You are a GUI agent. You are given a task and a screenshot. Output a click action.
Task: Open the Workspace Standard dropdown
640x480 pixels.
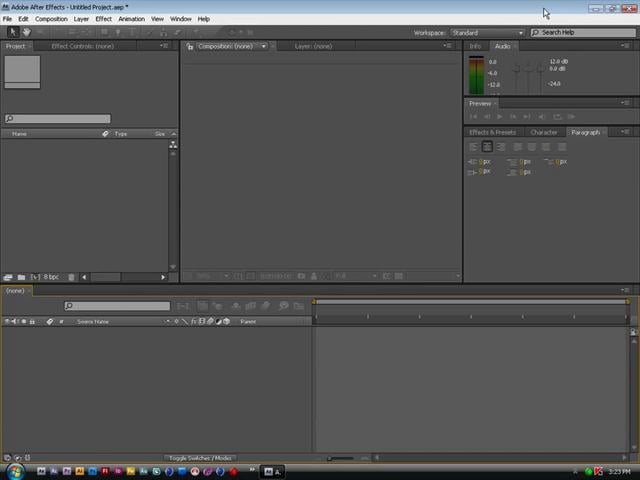487,33
